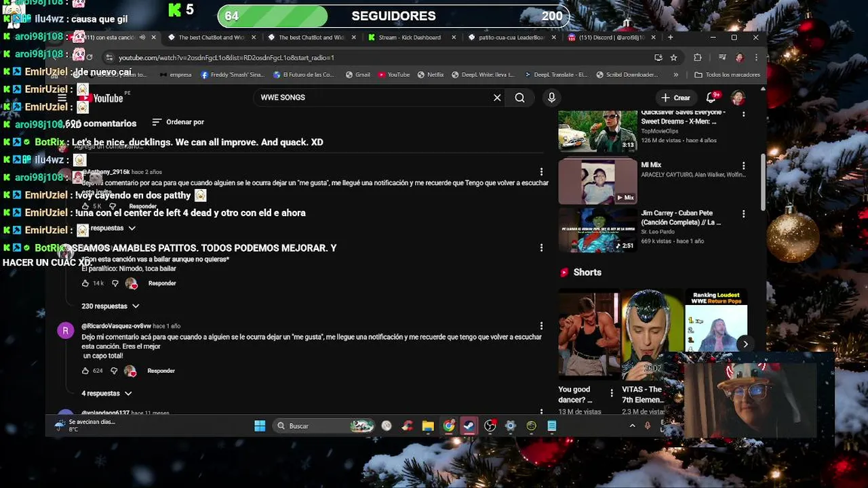Viewport: 868px width, 488px height.
Task: Open Ranking Loudest WWE Return Pops short
Action: point(716,322)
